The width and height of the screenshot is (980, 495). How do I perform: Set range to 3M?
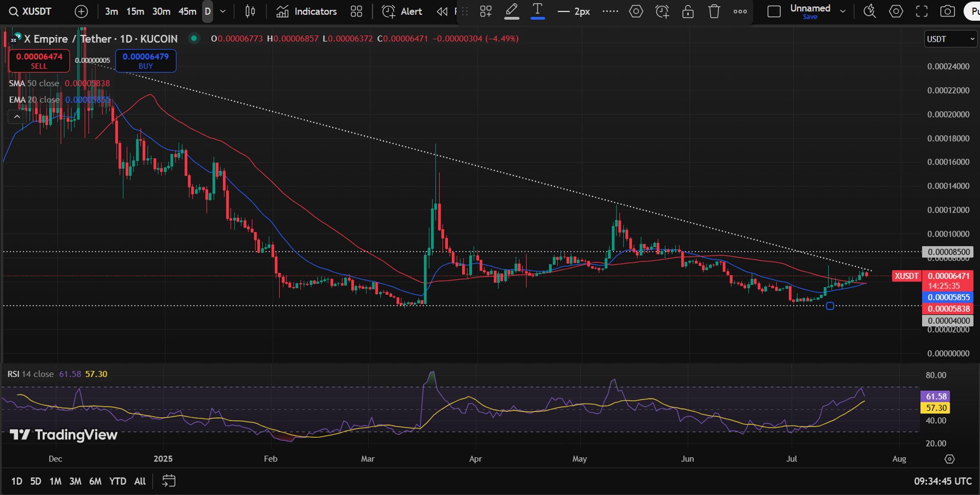[75, 481]
